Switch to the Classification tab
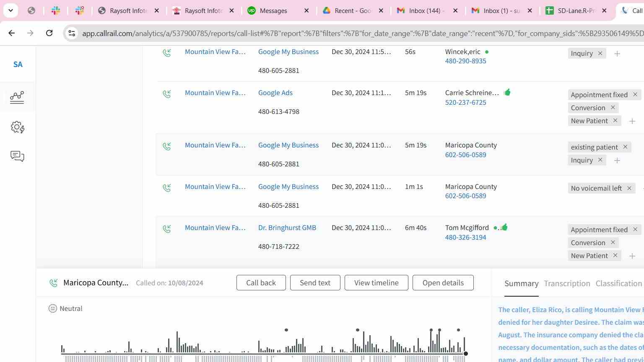Viewport: 644px width, 362px height. [619, 284]
